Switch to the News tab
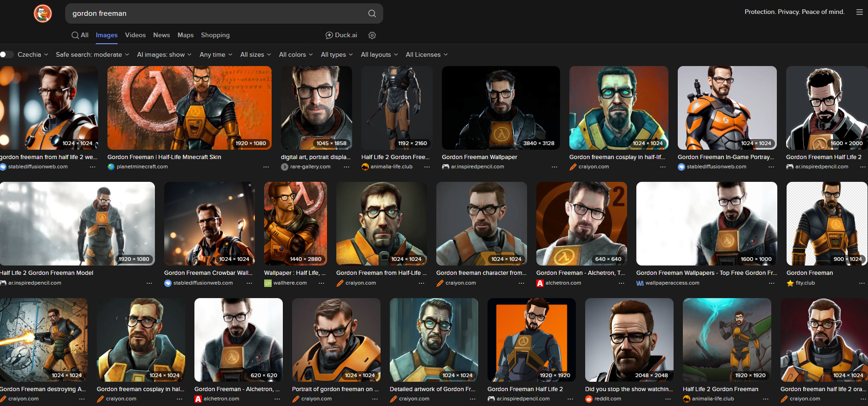Image resolution: width=868 pixels, height=406 pixels. (161, 35)
